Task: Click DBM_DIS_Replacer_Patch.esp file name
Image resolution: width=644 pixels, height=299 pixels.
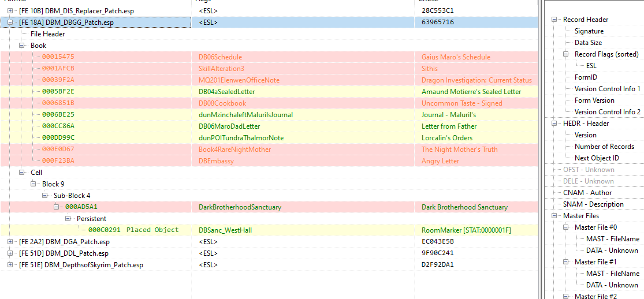Action: point(76,10)
